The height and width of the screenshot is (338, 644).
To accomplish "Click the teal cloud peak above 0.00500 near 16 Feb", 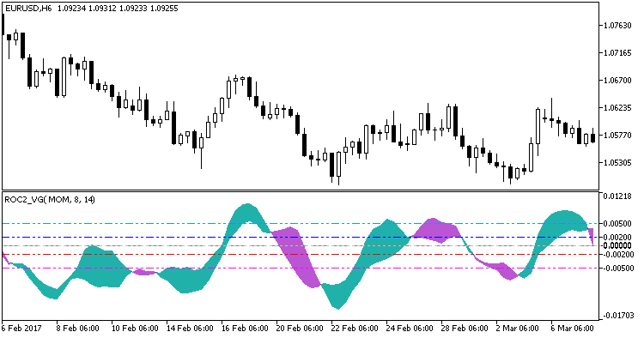I will [247, 214].
